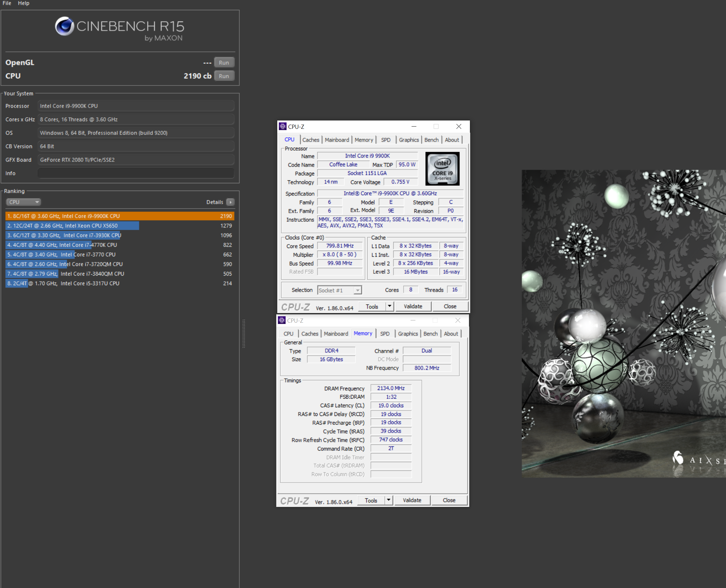Close the lower CPU-Z window with X
This screenshot has height=588, width=726.
tap(458, 320)
